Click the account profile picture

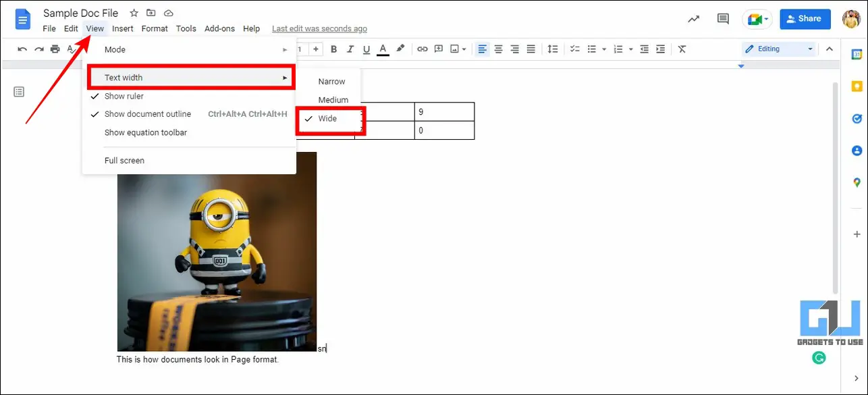pos(851,19)
